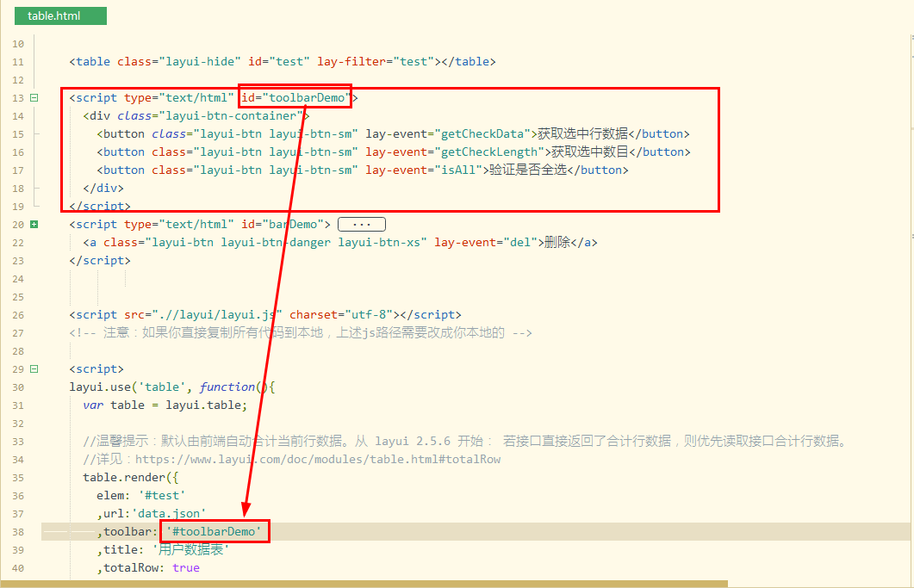Click the 删除 link text on line 22
914x588 pixels.
click(x=557, y=243)
